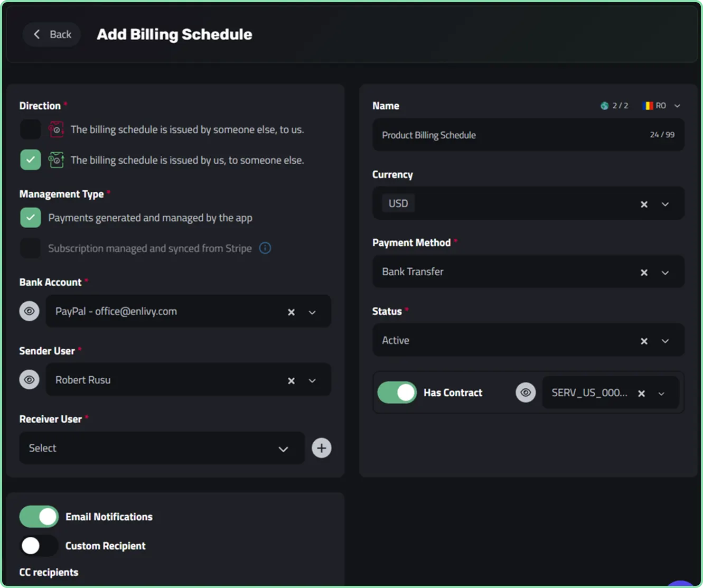
Task: View the Sender User Robert Rusu
Action: pyautogui.click(x=30, y=380)
